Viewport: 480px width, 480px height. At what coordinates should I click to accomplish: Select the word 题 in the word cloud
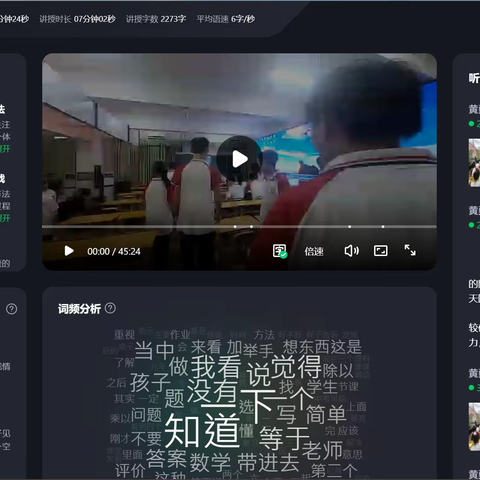tap(174, 399)
